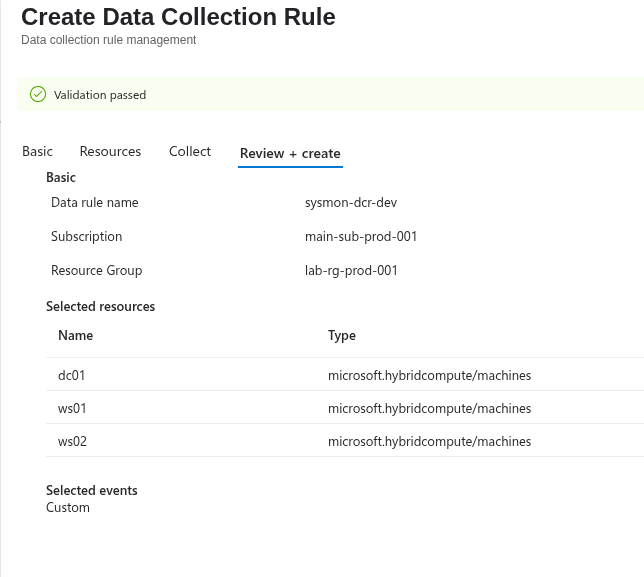
Task: Select the dc01 resource row
Action: click(x=345, y=375)
